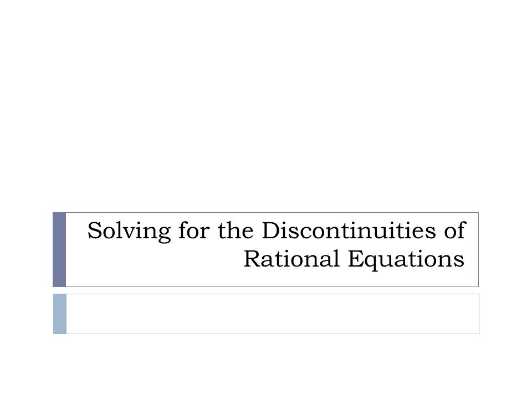
Task: Click the word "Solving" in the title
Action: coord(129,231)
